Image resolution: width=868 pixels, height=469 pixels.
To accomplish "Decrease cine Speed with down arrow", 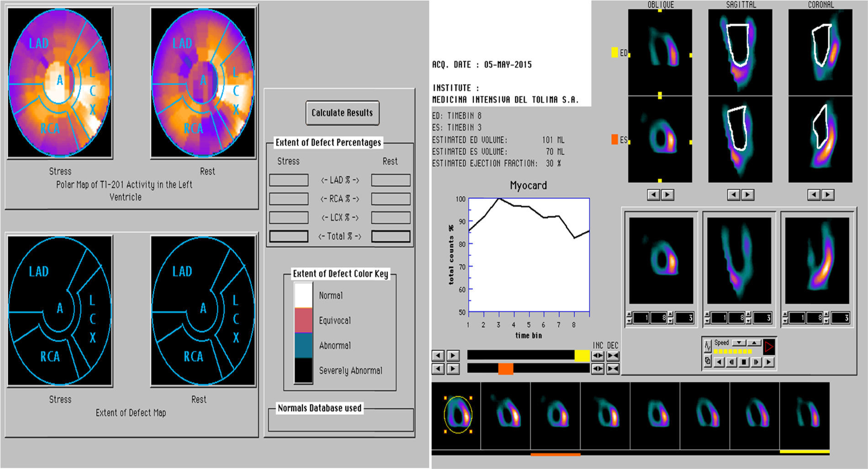I will tap(739, 343).
